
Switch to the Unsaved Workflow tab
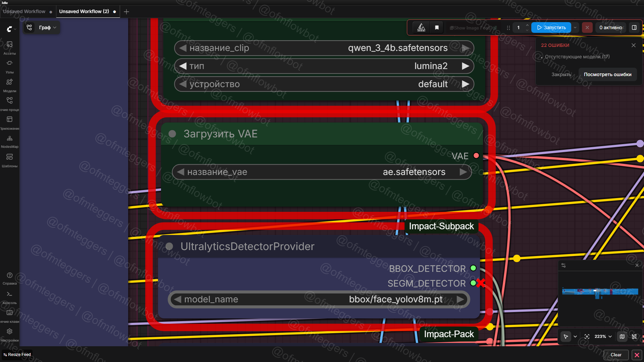tap(24, 11)
